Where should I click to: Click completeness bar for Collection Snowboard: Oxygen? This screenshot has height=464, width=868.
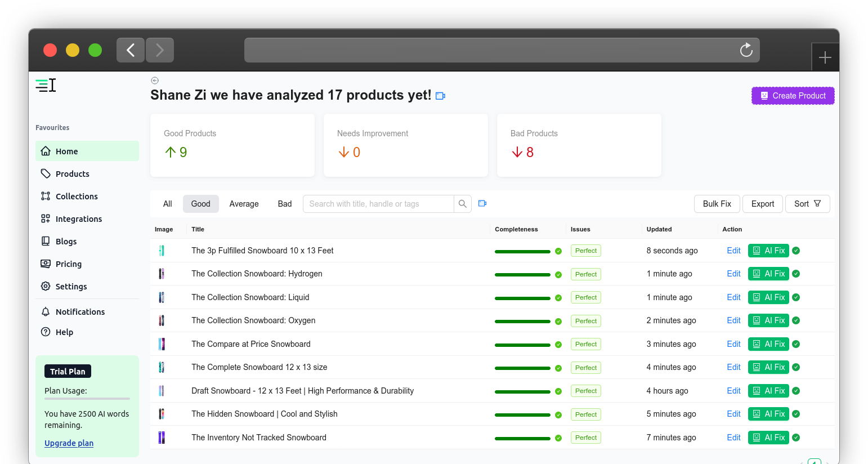522,322
